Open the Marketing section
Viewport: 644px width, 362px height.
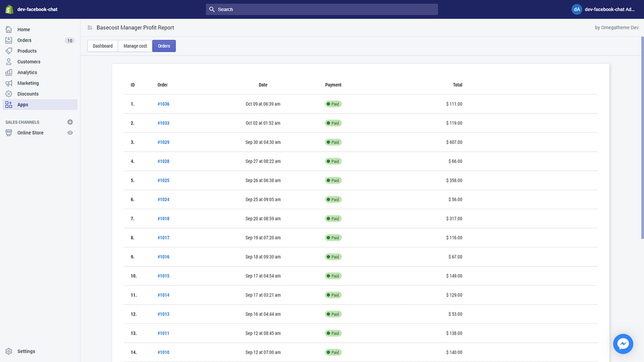(x=28, y=83)
